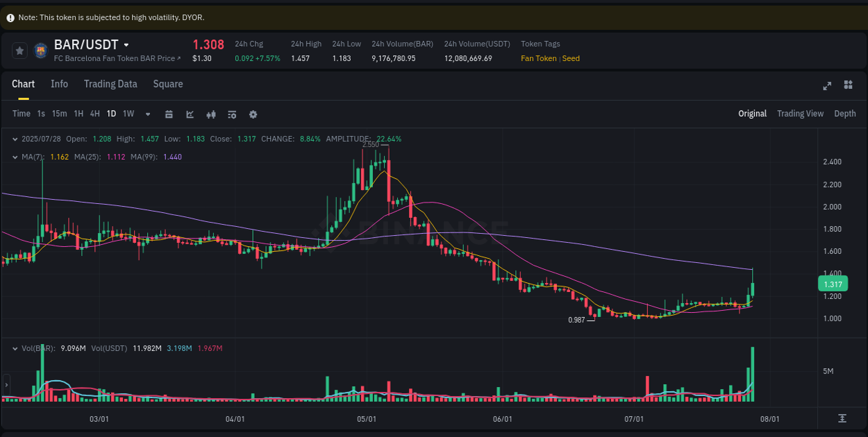Switch to Trading View chart mode
The height and width of the screenshot is (437, 868).
(x=800, y=113)
